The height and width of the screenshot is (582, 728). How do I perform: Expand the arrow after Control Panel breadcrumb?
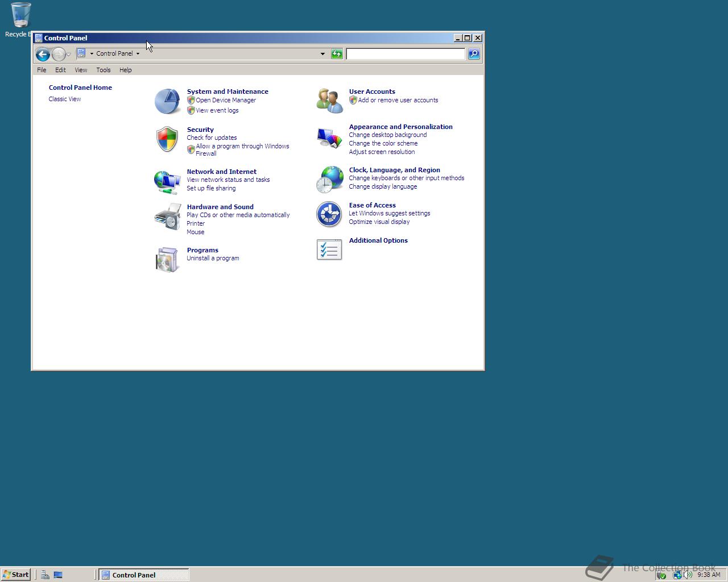pyautogui.click(x=138, y=53)
